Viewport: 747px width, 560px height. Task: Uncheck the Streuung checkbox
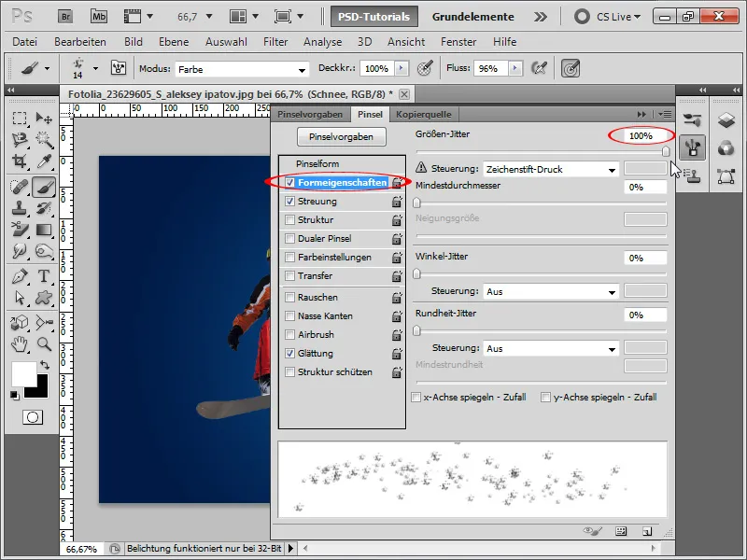[x=289, y=202]
